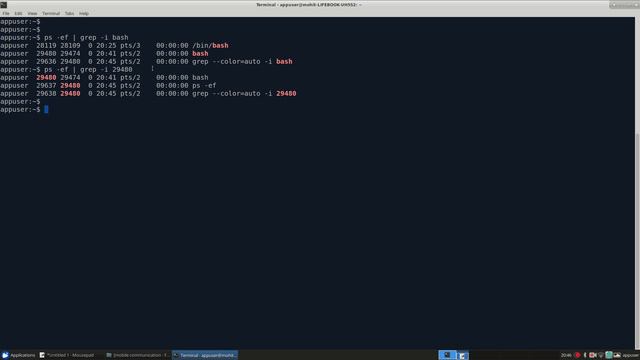Screen dimensions: 640x360
Task: Click the "ps -ef | grep -i 29480" command text
Action: coord(88,69)
